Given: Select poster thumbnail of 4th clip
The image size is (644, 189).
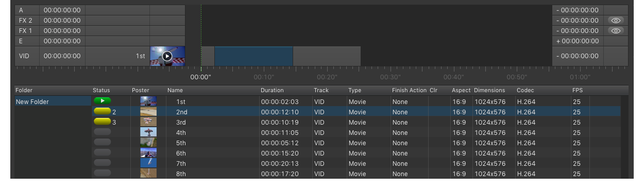Looking at the screenshot, I should (148, 132).
